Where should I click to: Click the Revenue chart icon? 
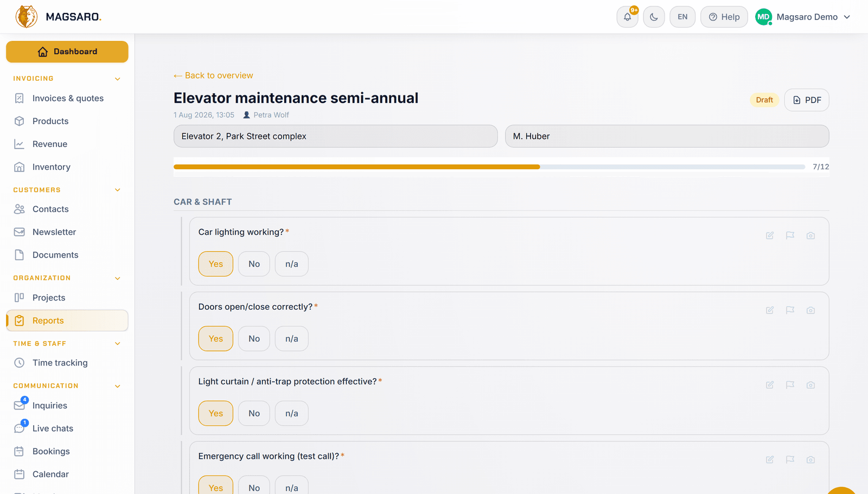coord(20,144)
